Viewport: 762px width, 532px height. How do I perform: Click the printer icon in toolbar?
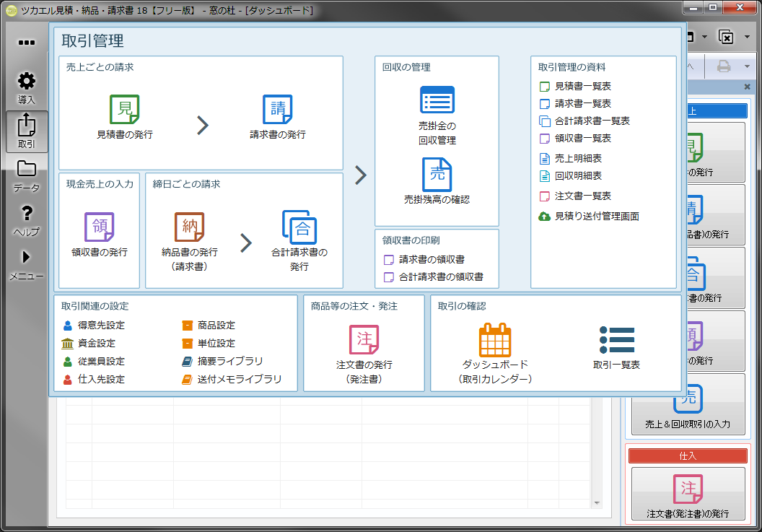[x=724, y=66]
